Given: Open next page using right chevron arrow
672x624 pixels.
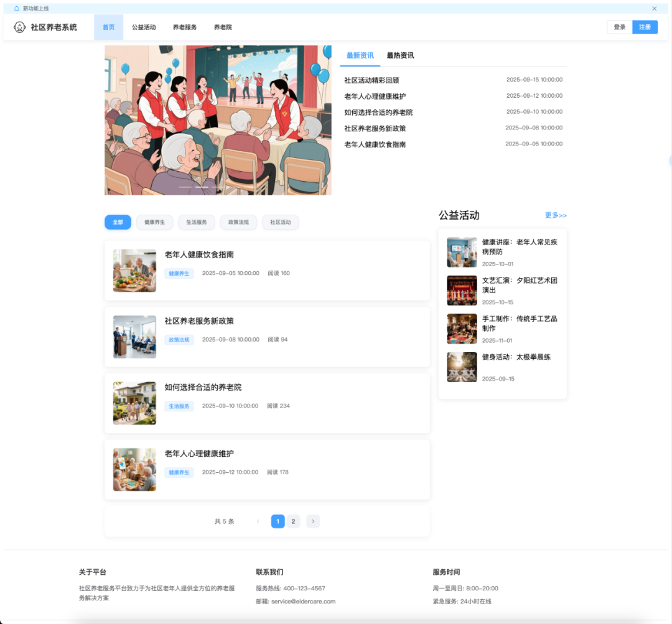Looking at the screenshot, I should [x=312, y=521].
